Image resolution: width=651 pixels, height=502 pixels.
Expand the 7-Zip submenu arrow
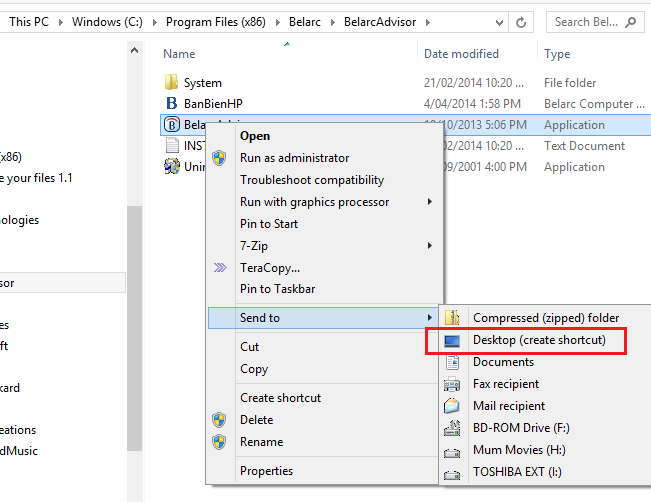430,246
